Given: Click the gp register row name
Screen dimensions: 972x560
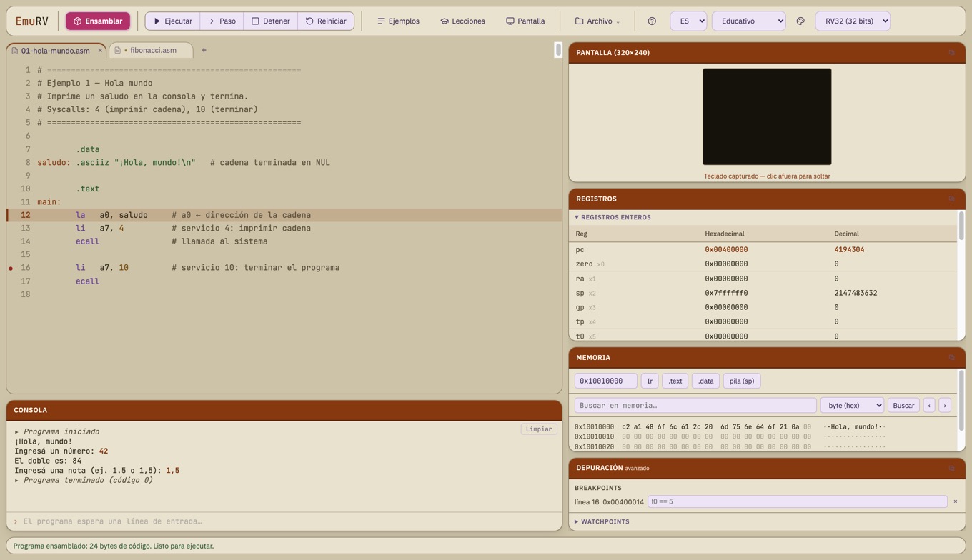Looking at the screenshot, I should [x=580, y=307].
